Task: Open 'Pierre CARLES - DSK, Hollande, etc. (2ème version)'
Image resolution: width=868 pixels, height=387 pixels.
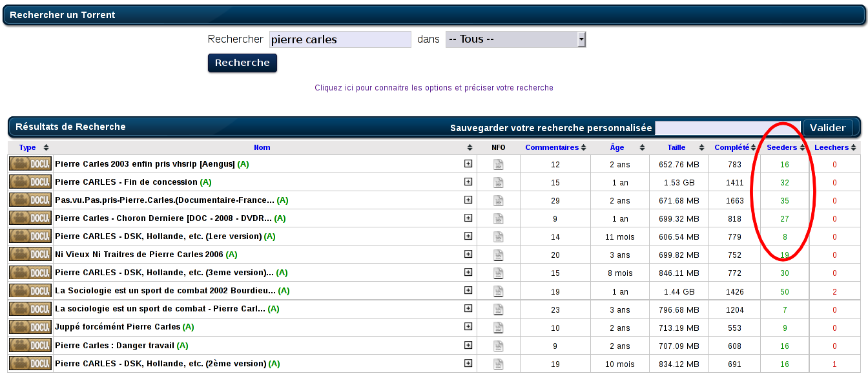Action: (x=160, y=364)
